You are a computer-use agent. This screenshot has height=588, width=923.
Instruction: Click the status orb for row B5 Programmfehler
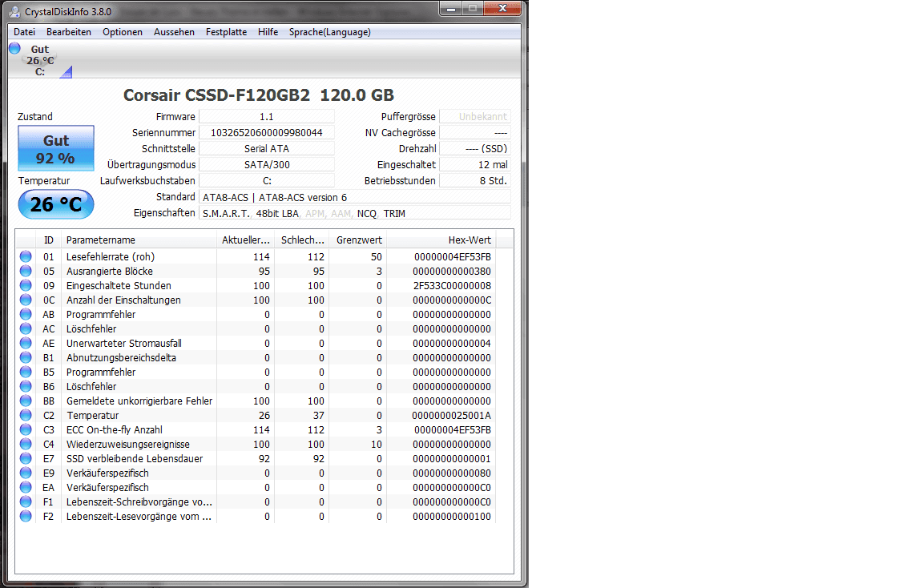click(26, 372)
